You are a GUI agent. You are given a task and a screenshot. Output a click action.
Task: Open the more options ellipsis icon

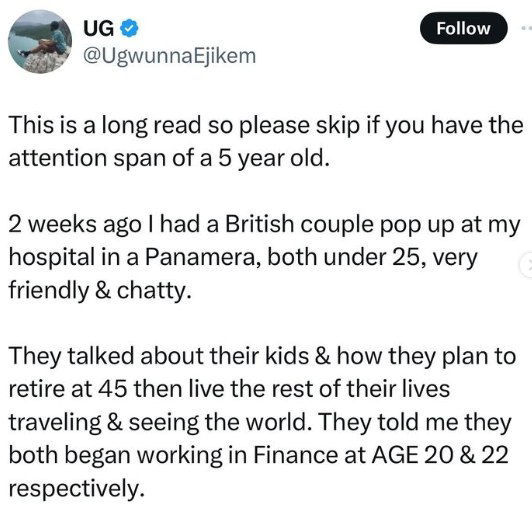click(527, 28)
